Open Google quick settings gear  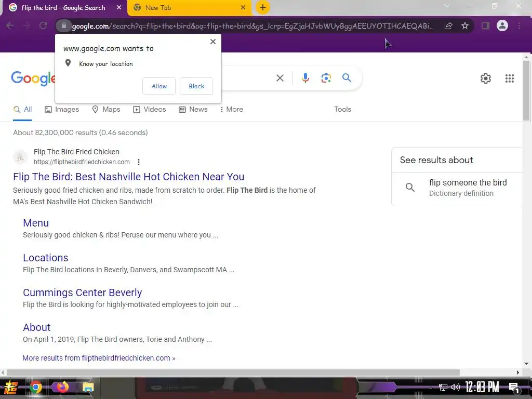click(x=486, y=78)
